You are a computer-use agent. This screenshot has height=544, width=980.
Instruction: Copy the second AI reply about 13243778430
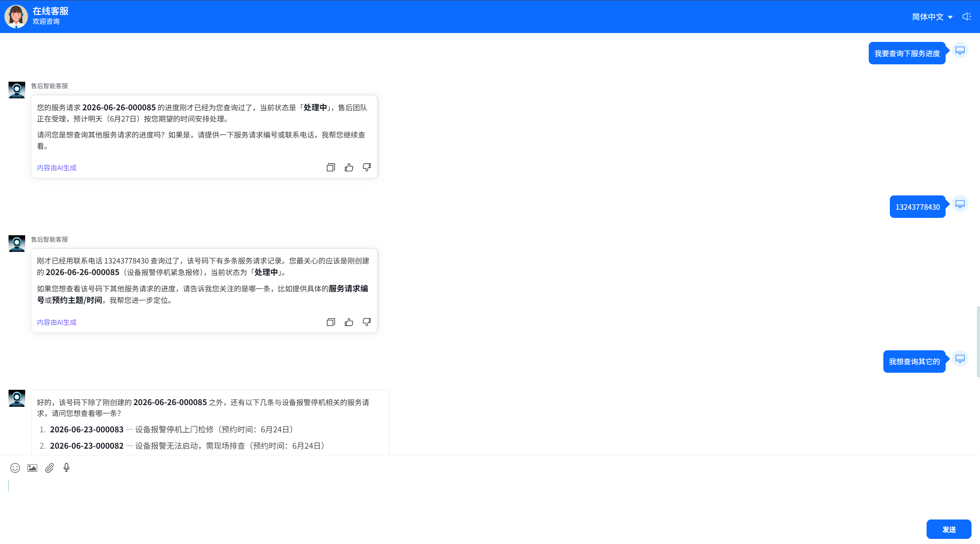coord(331,322)
